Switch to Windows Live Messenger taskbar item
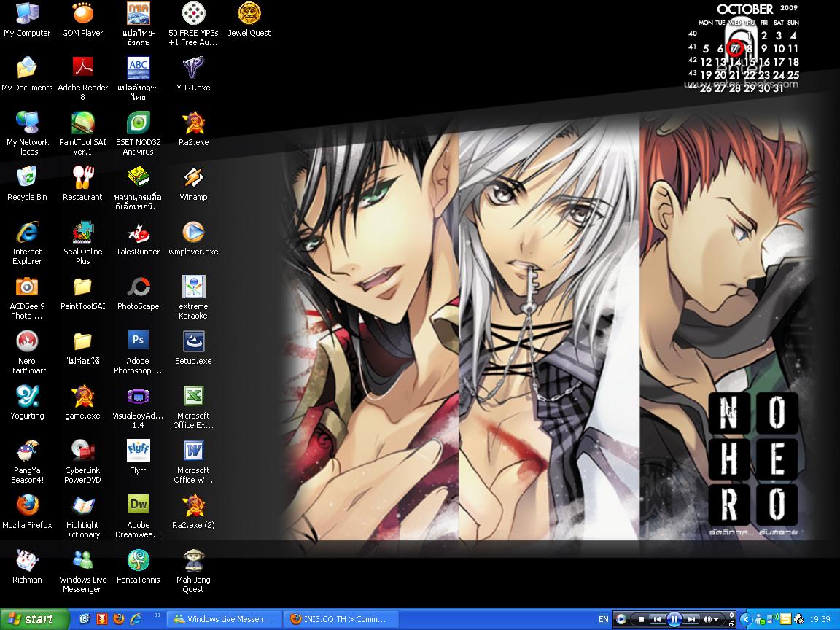 (x=223, y=619)
